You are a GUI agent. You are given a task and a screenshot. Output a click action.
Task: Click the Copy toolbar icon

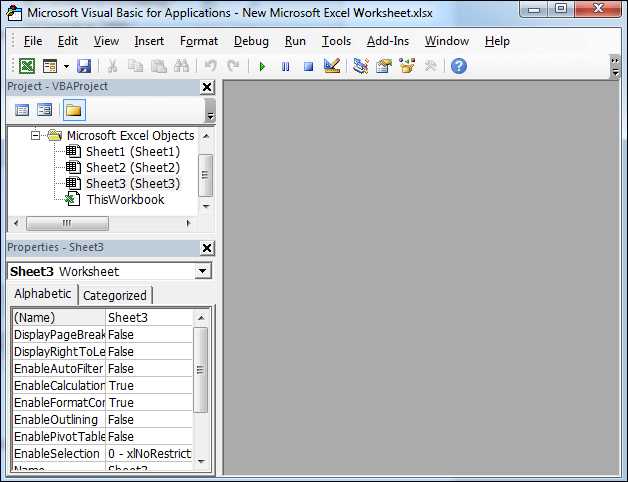click(x=135, y=66)
